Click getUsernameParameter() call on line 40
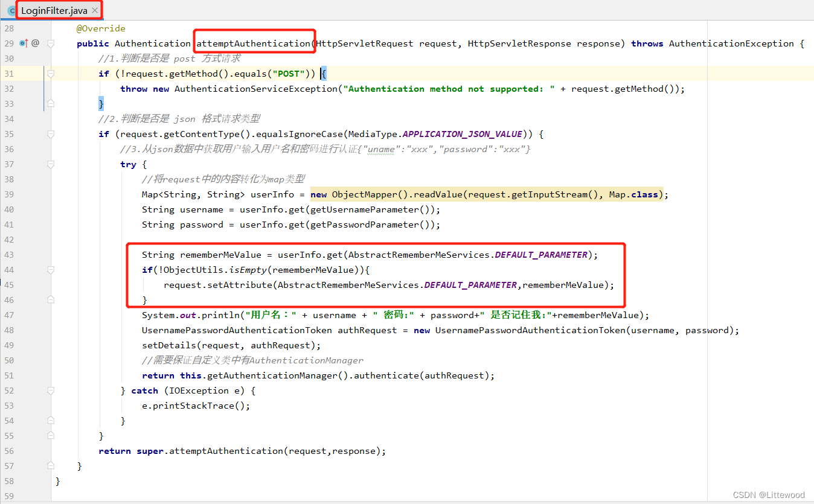Image resolution: width=814 pixels, height=504 pixels. point(373,209)
